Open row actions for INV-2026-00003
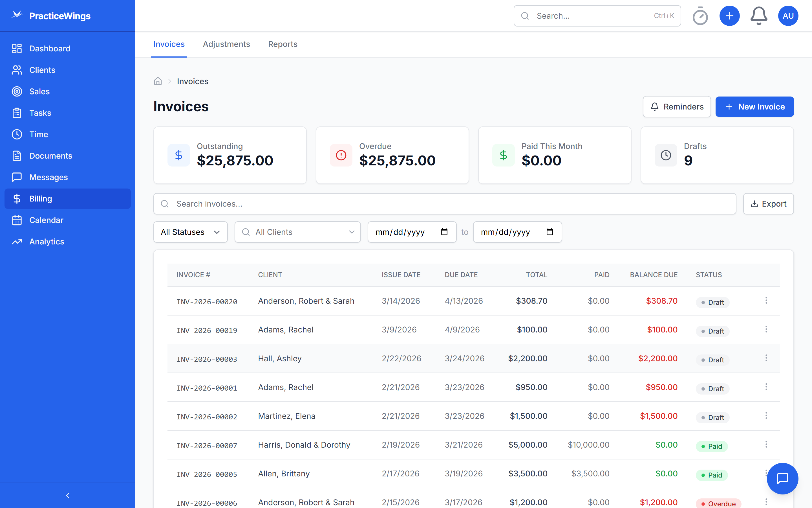Screen dimensions: 812x508 coord(766,358)
